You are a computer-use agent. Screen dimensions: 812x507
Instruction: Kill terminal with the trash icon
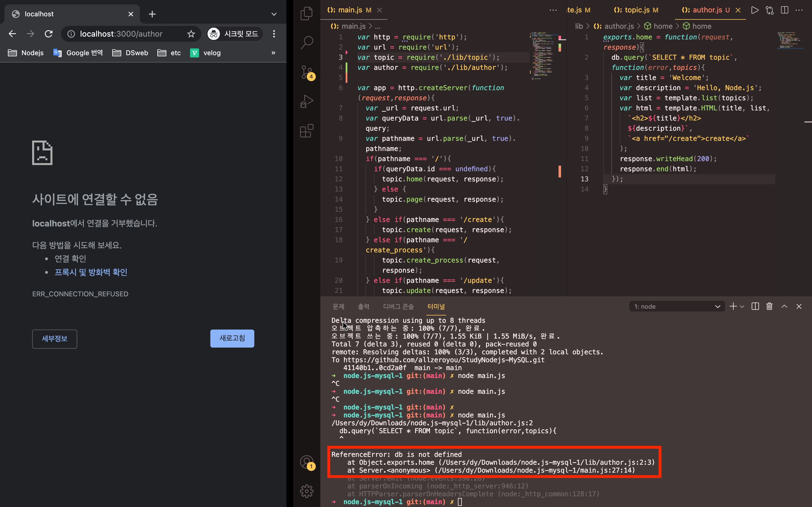769,306
